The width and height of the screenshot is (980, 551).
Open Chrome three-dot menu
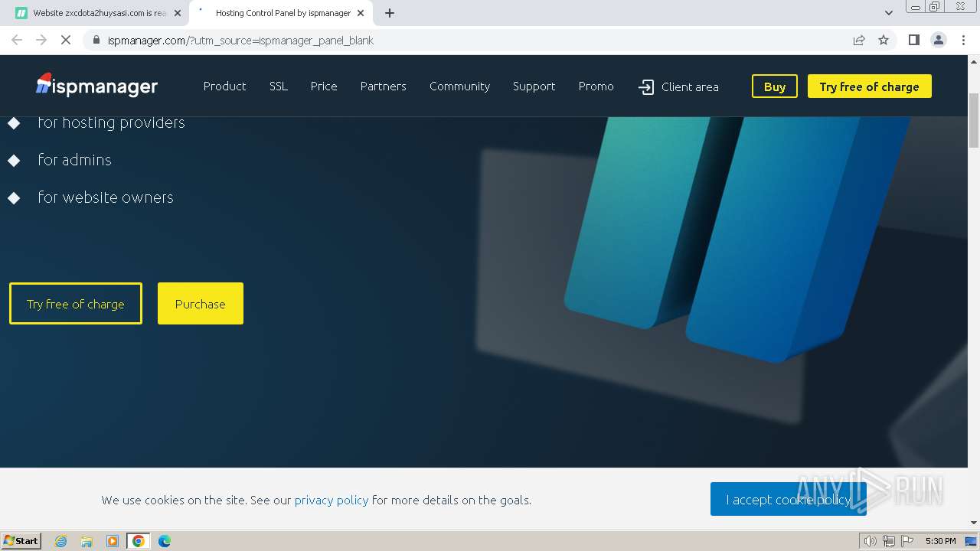point(963,40)
